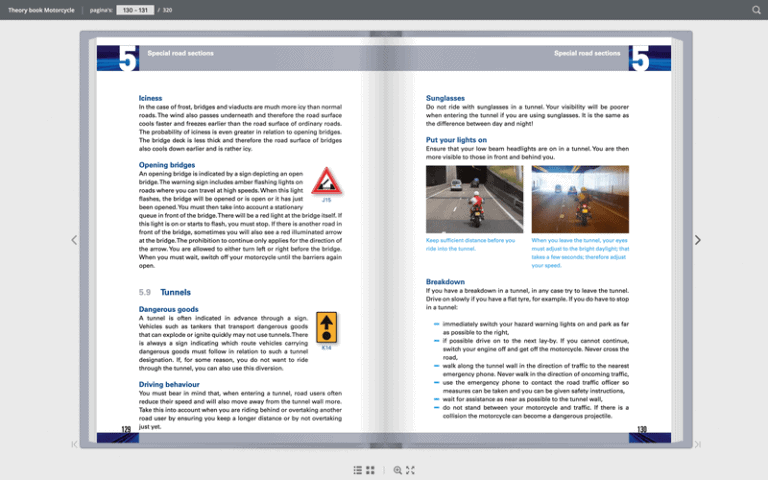The height and width of the screenshot is (480, 768).
Task: Click the Breakdown heading on right page
Action: 445,282
